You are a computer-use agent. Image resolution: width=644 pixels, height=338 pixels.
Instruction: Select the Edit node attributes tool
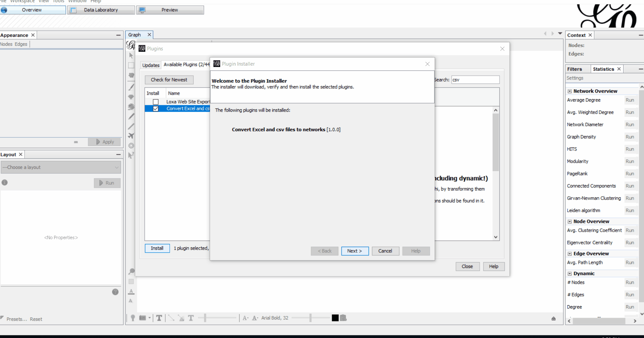131,155
